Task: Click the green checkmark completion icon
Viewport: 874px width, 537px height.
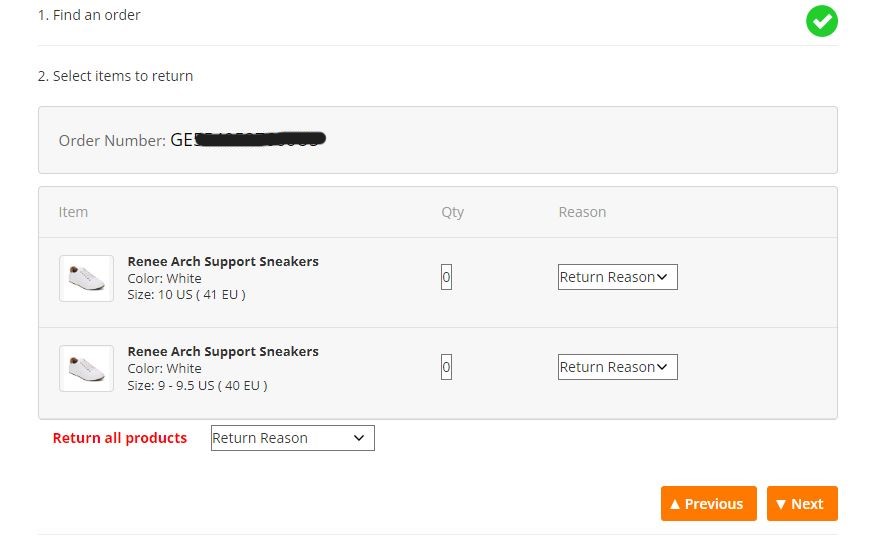Action: click(822, 21)
